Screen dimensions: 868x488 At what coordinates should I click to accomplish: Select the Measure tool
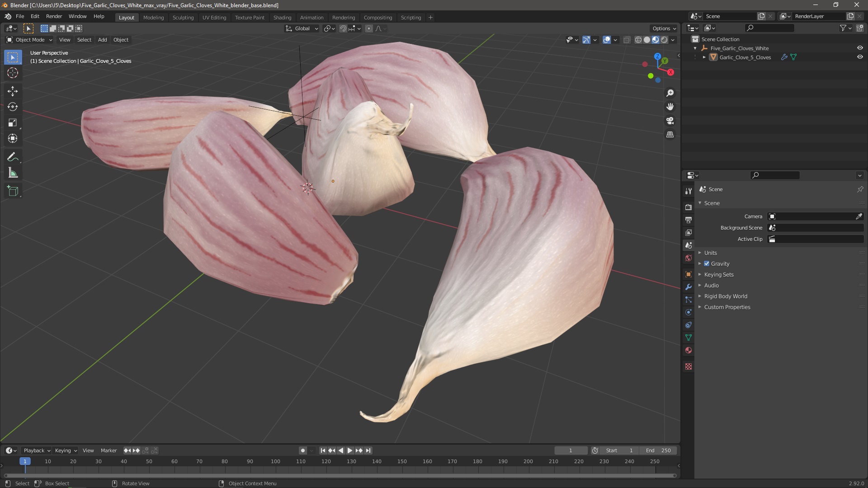(x=13, y=173)
